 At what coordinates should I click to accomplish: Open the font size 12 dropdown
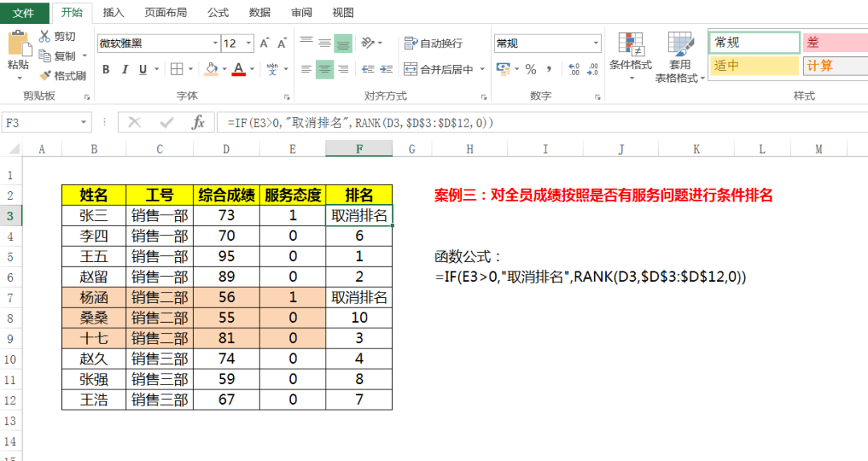(x=248, y=43)
